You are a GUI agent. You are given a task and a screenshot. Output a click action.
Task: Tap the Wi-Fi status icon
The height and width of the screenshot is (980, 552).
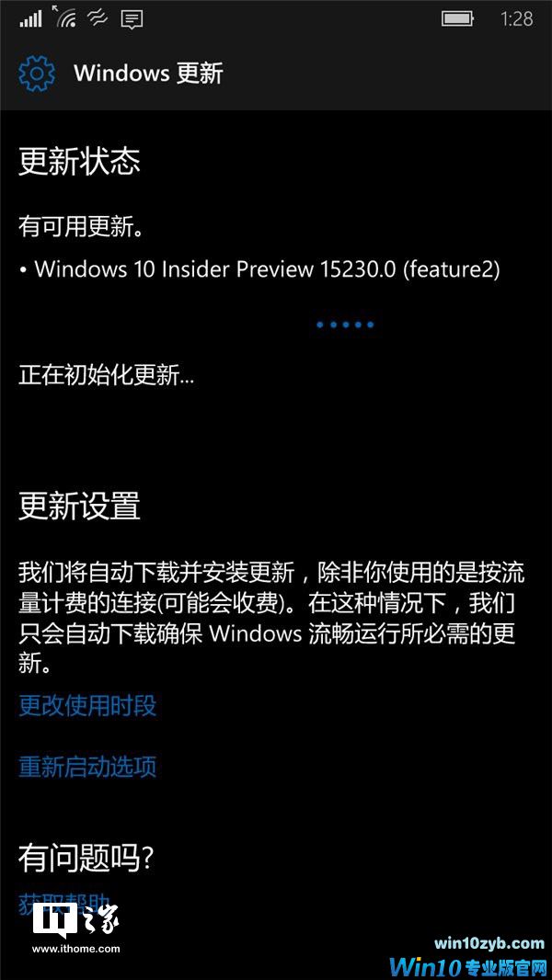64,17
